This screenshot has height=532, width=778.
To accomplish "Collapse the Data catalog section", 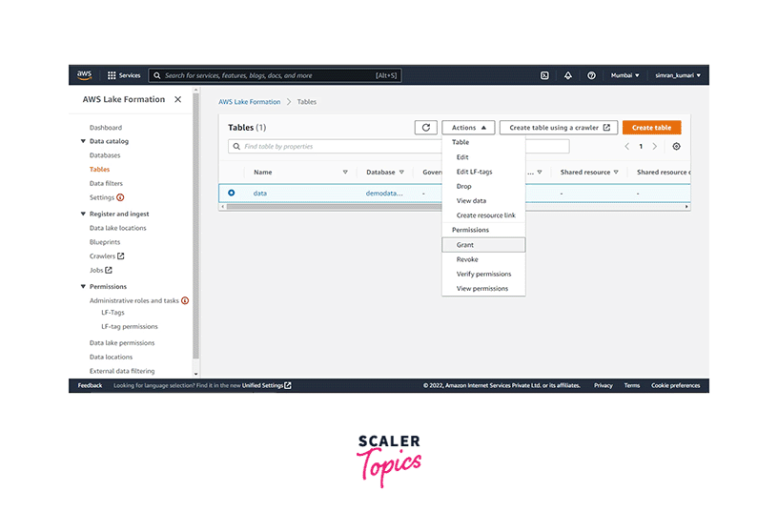I will 83,141.
